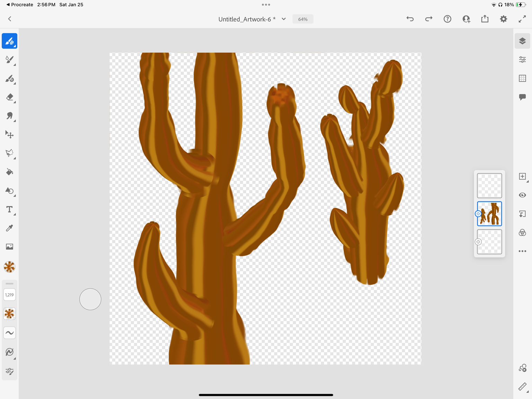The width and height of the screenshot is (532, 399).
Task: Return to Procreate via back link
Action: click(x=20, y=5)
